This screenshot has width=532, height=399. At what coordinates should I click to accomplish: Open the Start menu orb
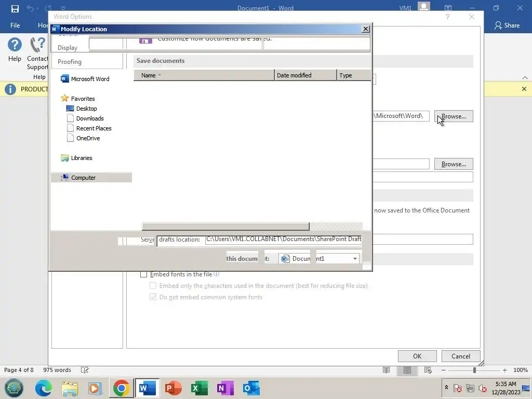14,388
